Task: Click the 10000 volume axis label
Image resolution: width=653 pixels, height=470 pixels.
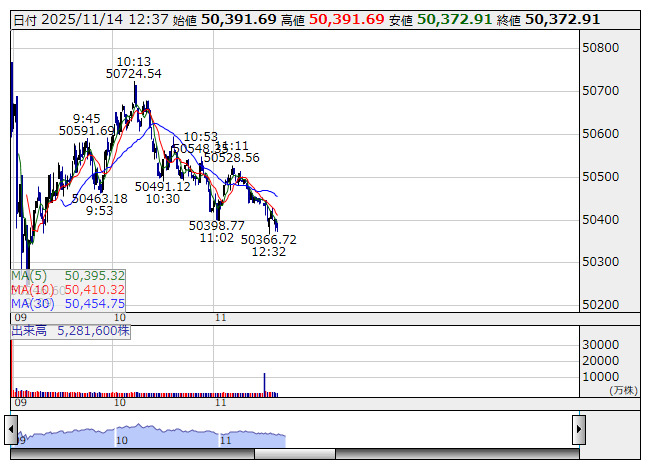Action: point(601,377)
